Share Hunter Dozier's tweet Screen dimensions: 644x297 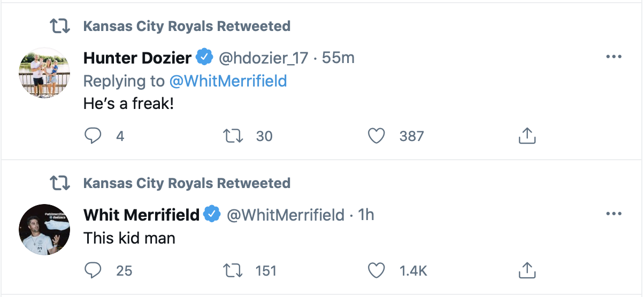point(527,136)
